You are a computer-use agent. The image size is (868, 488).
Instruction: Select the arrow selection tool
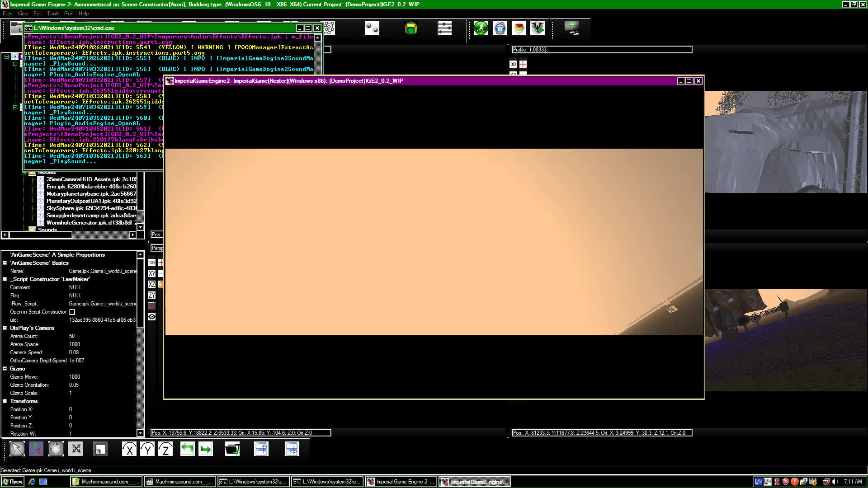17,449
